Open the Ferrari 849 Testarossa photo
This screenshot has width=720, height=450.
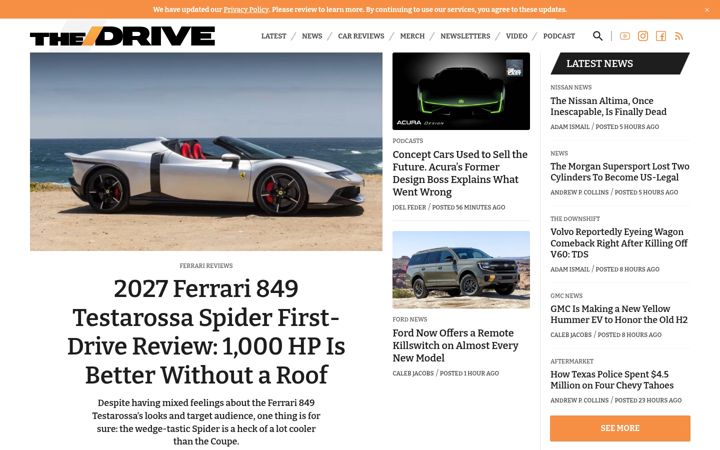click(206, 152)
